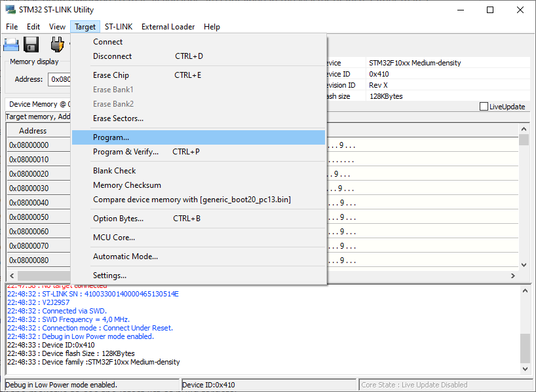Open MCU Core... menu entry
The width and height of the screenshot is (536, 392).
199,238
